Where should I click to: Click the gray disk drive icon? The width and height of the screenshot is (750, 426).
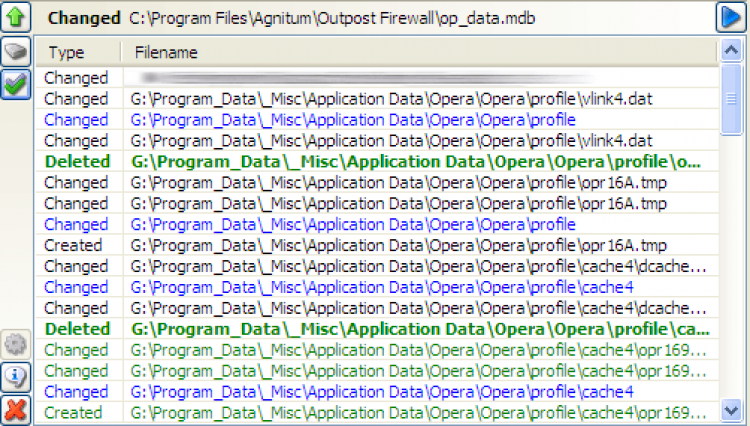click(x=16, y=51)
